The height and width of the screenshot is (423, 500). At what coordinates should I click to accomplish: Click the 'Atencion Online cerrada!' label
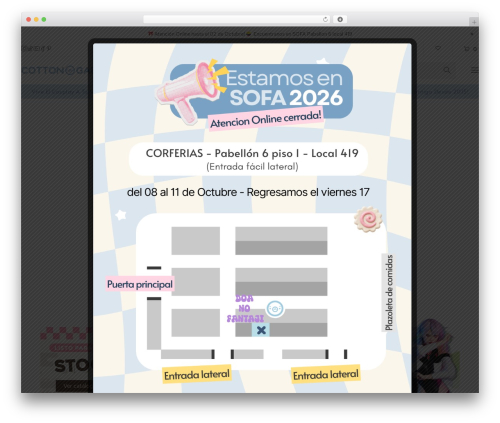click(266, 119)
